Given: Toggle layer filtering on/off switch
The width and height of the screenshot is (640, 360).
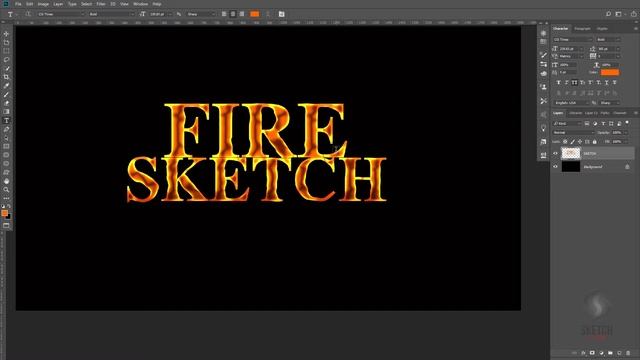Looking at the screenshot, I should [627, 122].
